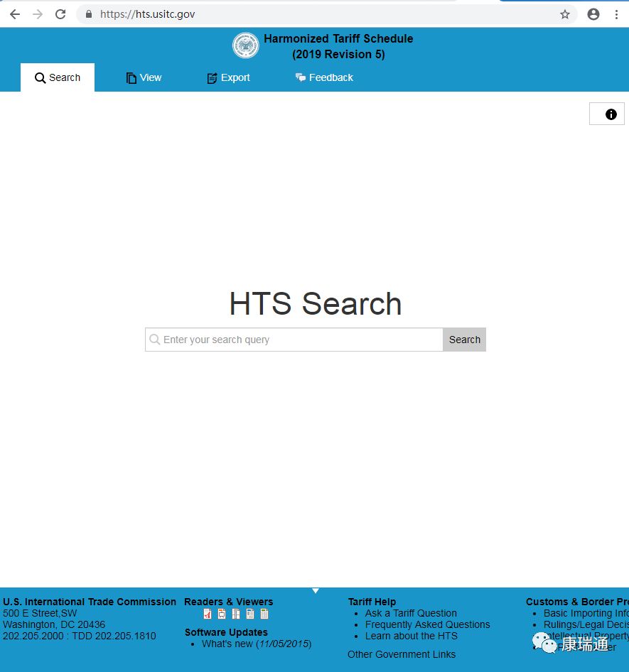Go forward in browser history
The height and width of the screenshot is (672, 629).
coord(38,14)
